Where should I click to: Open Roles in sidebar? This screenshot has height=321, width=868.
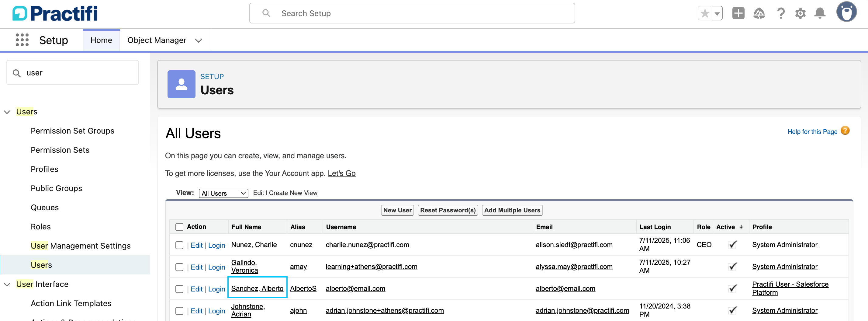tap(41, 227)
